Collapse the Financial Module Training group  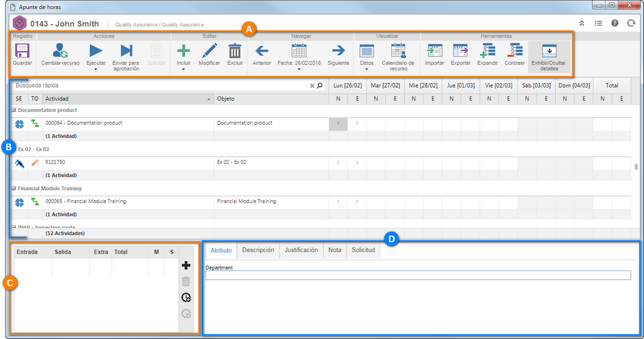click(13, 189)
